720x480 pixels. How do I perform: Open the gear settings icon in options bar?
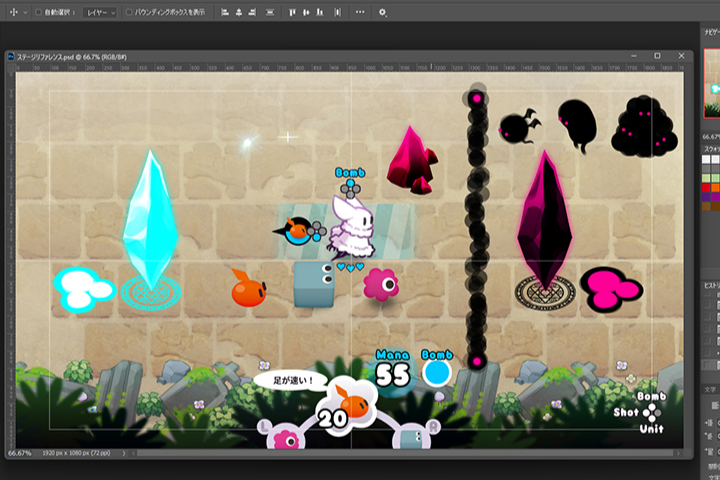tap(384, 12)
